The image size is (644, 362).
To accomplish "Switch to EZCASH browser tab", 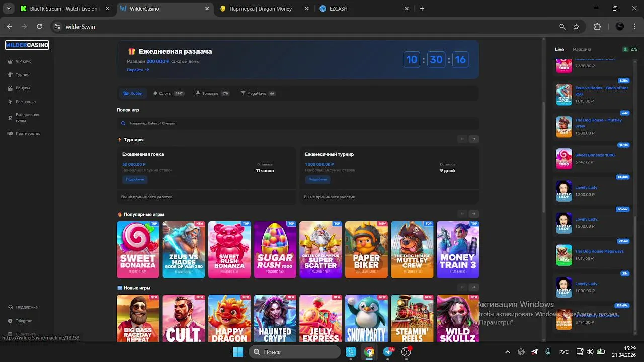I will pyautogui.click(x=364, y=9).
